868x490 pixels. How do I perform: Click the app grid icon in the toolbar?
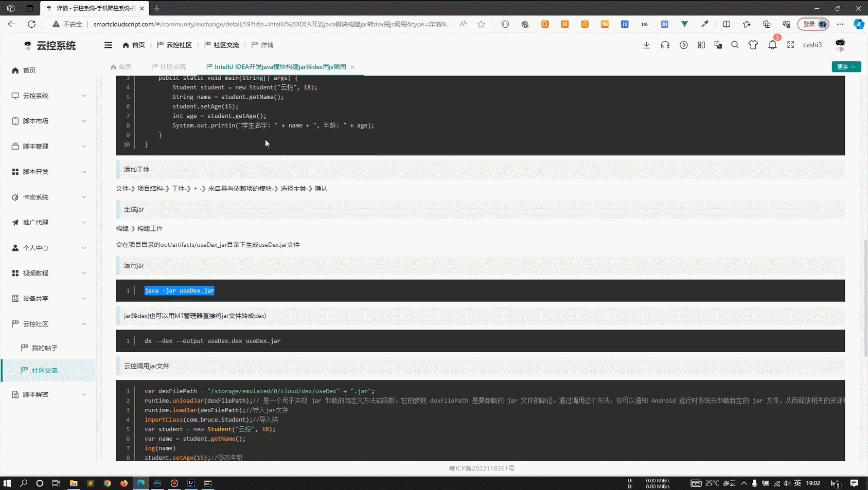tap(701, 45)
